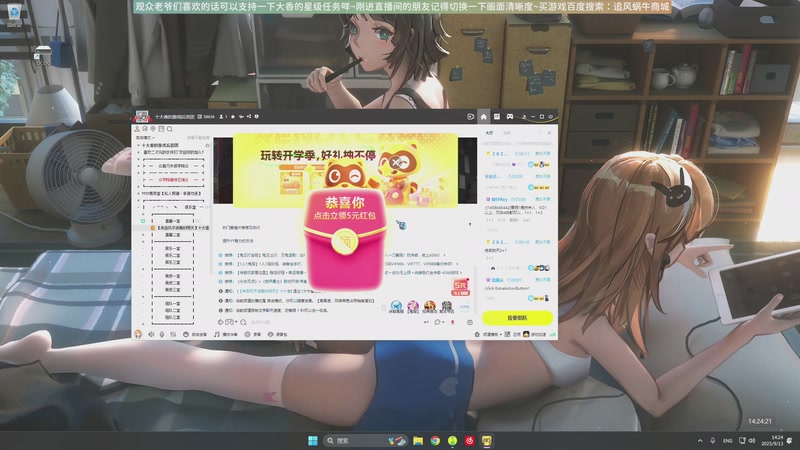Open emoji picker in chat input
This screenshot has width=800, height=450.
[221, 322]
